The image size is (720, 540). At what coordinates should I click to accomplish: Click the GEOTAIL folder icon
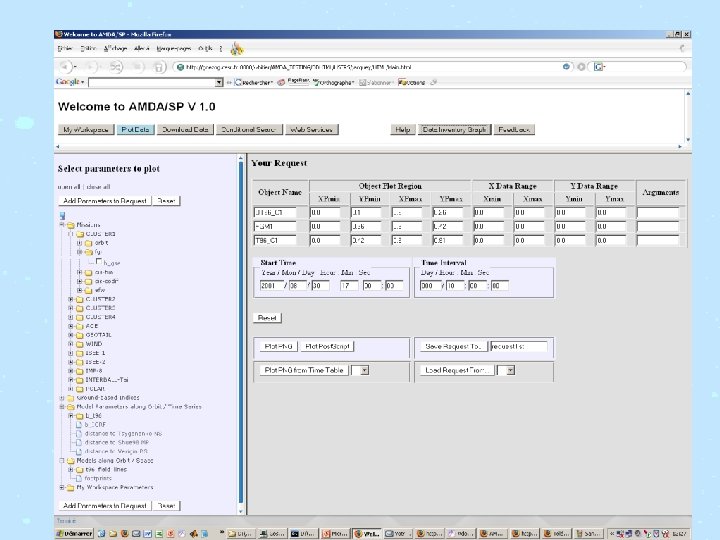click(79, 334)
